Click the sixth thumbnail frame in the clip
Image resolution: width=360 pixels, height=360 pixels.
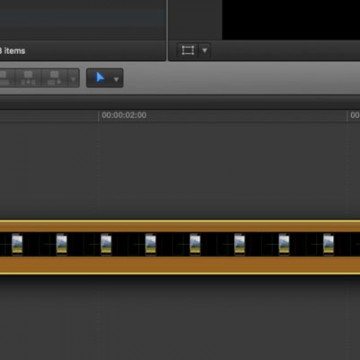point(240,244)
